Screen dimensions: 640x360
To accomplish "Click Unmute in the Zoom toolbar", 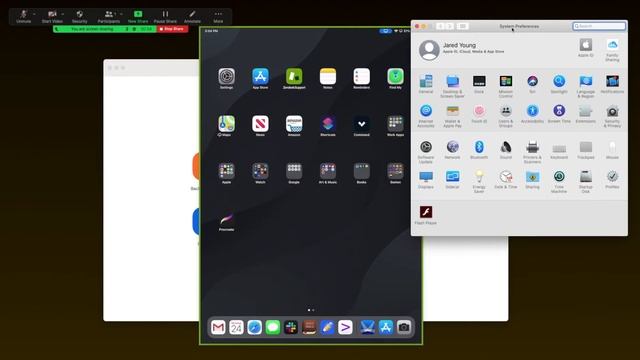I will pos(23,17).
